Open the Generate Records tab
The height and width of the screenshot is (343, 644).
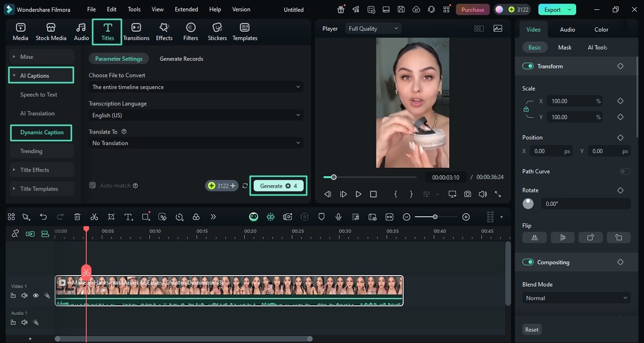click(181, 58)
